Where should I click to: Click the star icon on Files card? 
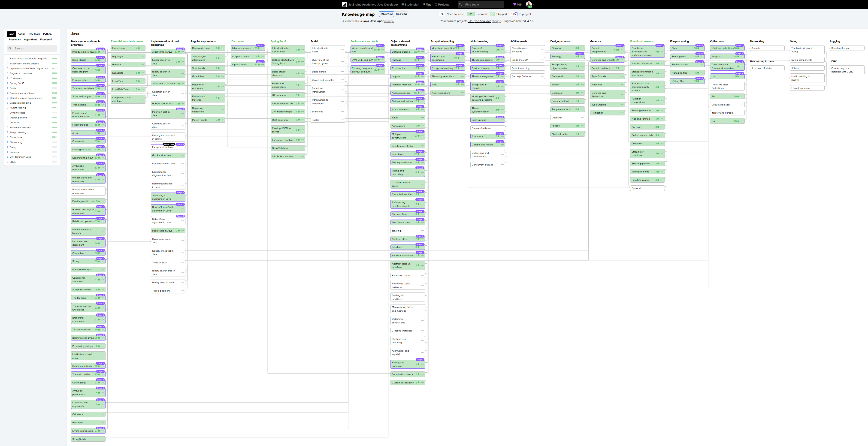(698, 48)
